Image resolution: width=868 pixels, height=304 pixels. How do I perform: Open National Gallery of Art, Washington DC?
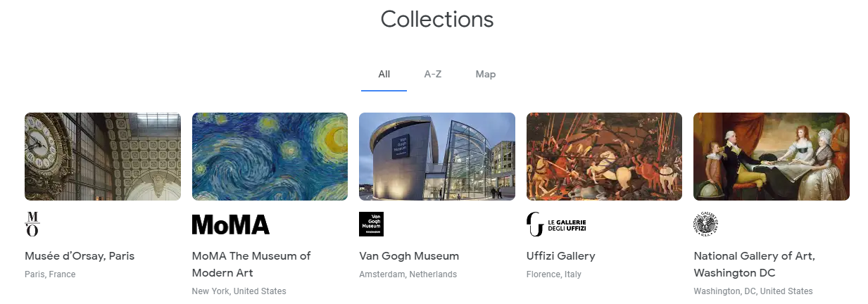[755, 264]
